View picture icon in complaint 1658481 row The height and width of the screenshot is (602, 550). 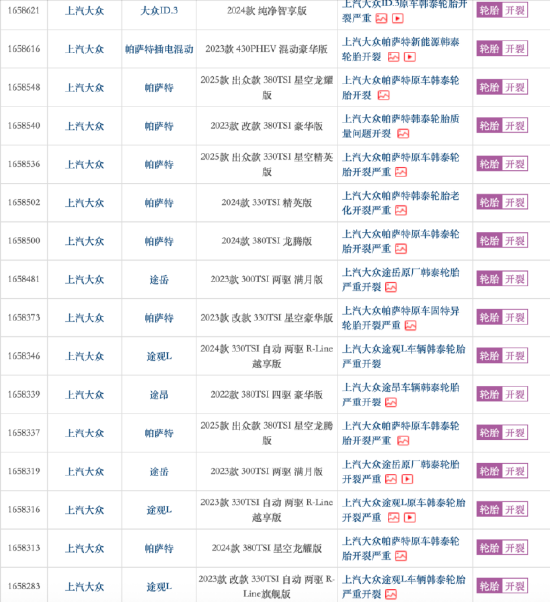coord(391,287)
